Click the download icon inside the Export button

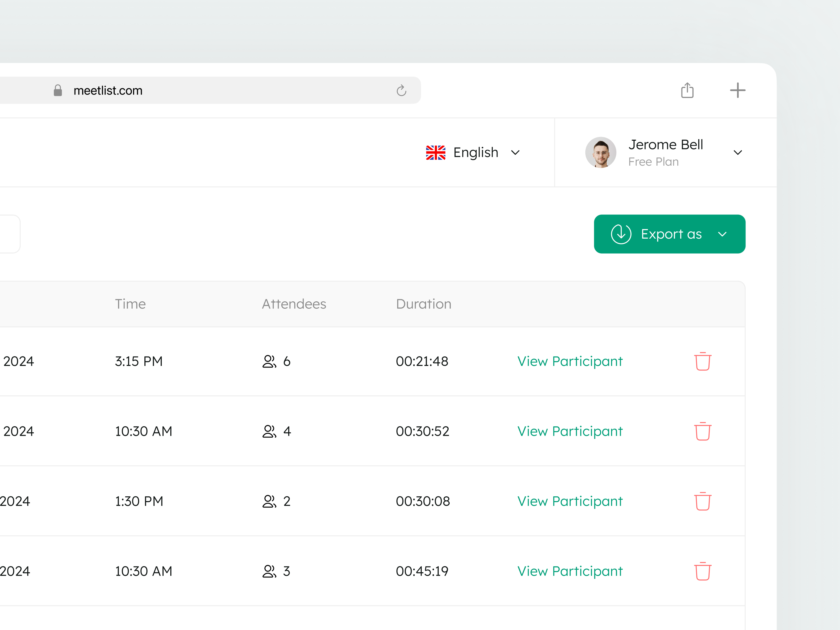coord(621,234)
